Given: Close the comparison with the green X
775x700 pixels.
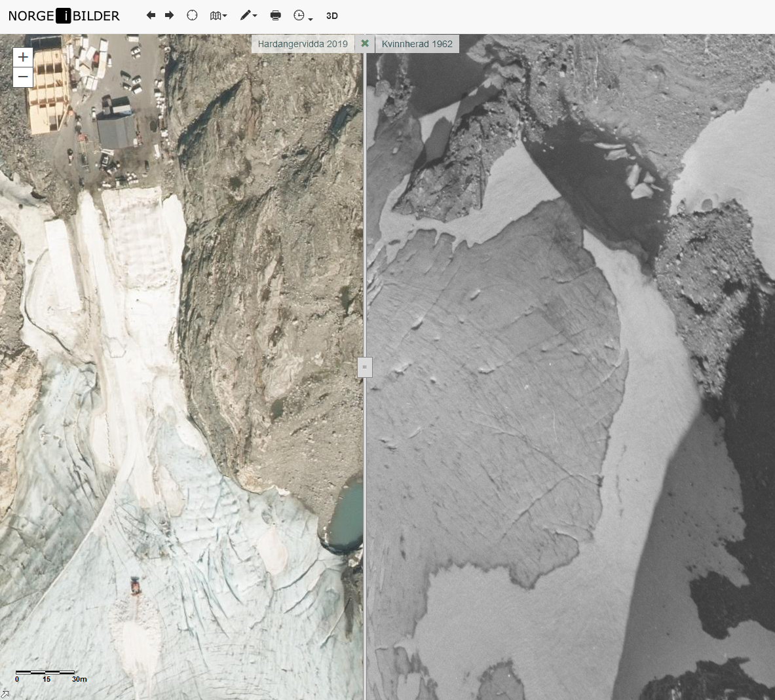Looking at the screenshot, I should (365, 43).
